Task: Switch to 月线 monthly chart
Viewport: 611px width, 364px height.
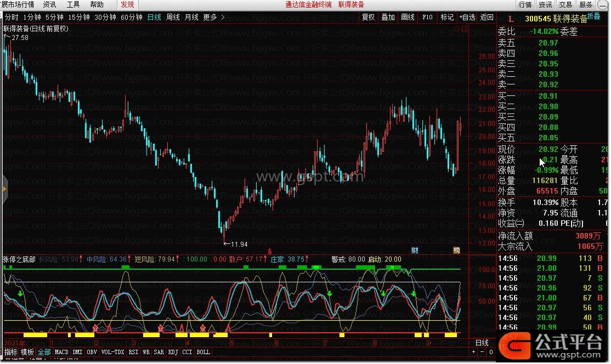Action: pos(191,17)
